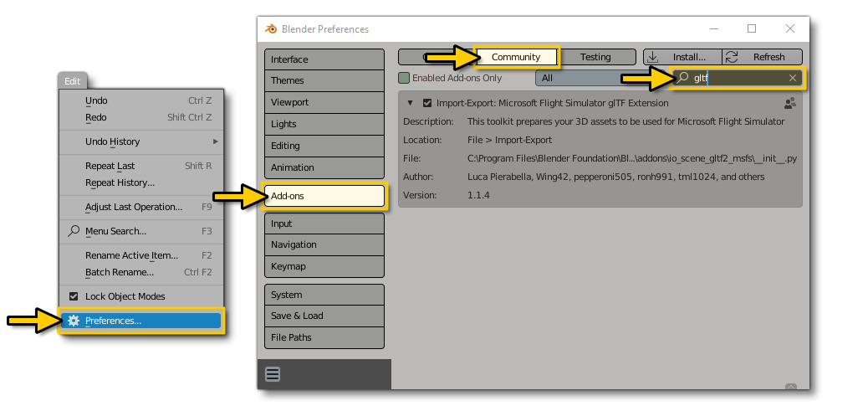Open the Input preferences section

tap(324, 224)
